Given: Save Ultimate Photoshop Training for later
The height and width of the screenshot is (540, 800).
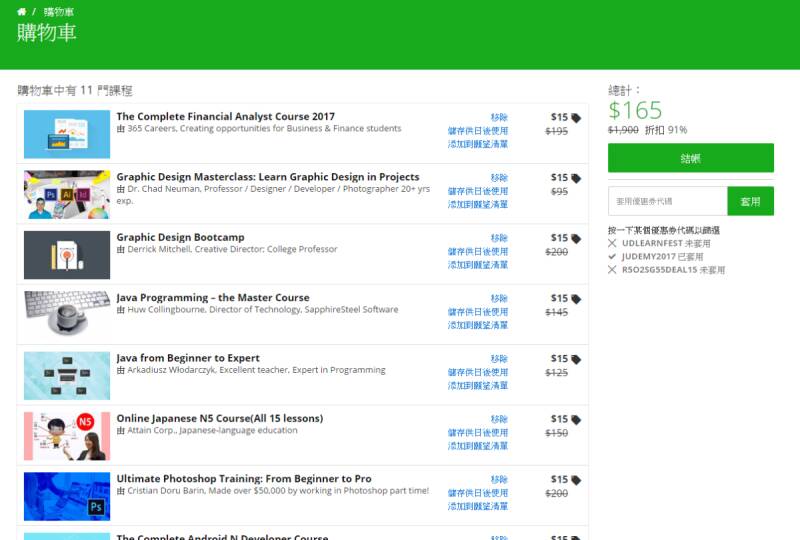Looking at the screenshot, I should (478, 493).
